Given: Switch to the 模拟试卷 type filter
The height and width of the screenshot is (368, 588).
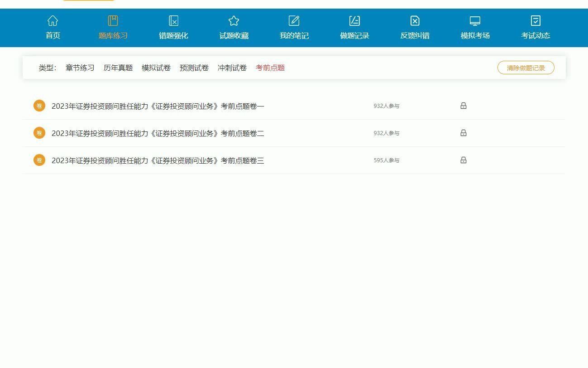Looking at the screenshot, I should click(156, 68).
